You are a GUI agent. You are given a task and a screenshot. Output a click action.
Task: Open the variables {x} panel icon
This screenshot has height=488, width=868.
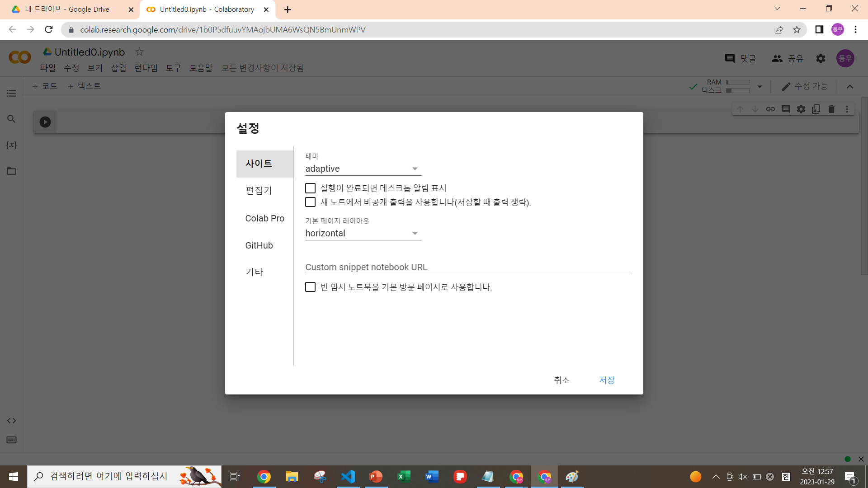(x=12, y=145)
